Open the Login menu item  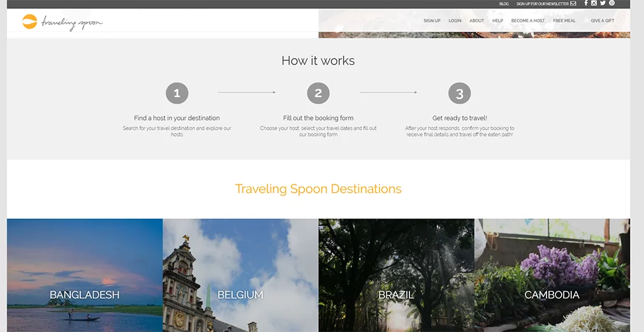click(x=455, y=20)
